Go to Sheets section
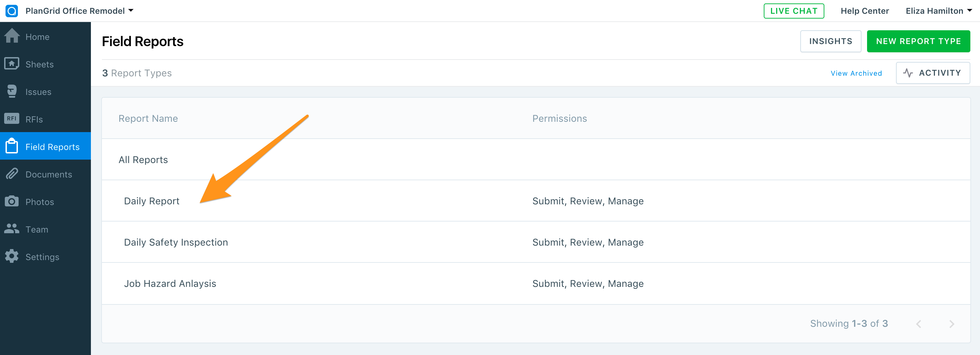This screenshot has height=355, width=980. point(45,64)
